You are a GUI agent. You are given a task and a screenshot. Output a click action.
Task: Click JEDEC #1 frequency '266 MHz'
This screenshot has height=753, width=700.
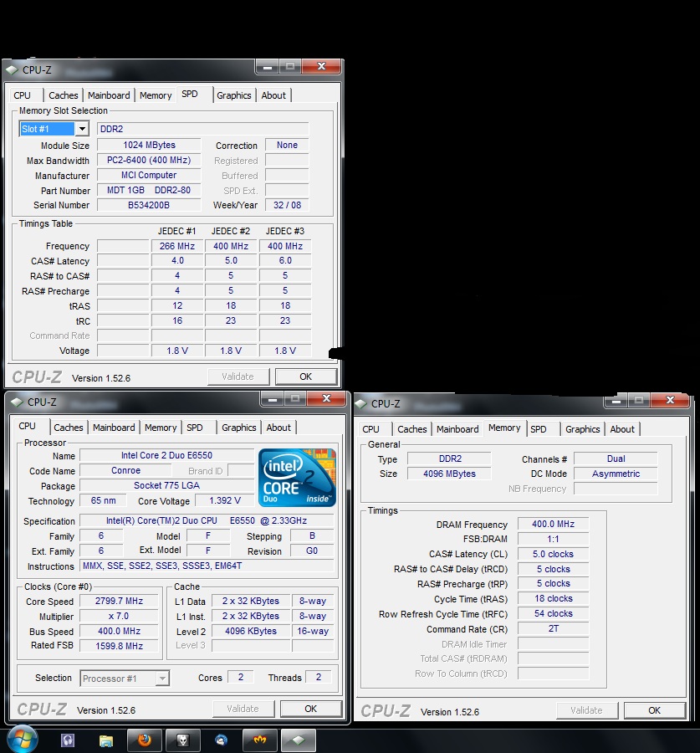point(177,246)
